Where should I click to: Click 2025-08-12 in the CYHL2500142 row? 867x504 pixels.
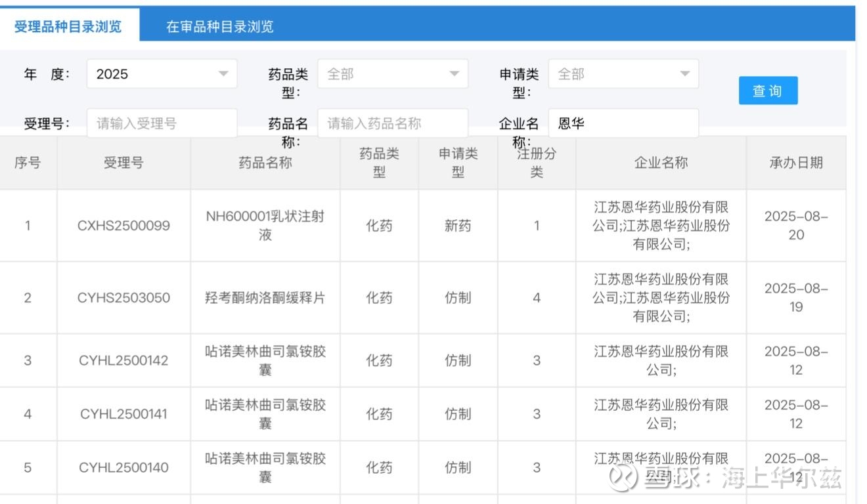pyautogui.click(x=796, y=360)
